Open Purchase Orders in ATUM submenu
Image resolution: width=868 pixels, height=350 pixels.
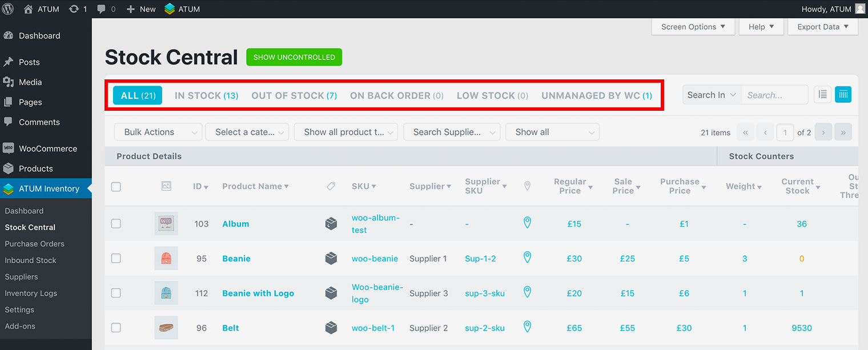pos(34,244)
